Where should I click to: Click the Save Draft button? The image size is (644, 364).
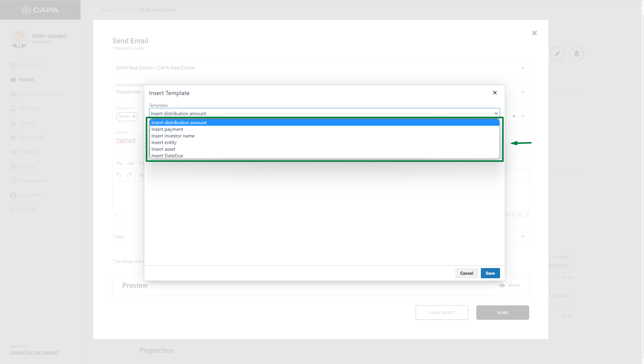click(441, 313)
